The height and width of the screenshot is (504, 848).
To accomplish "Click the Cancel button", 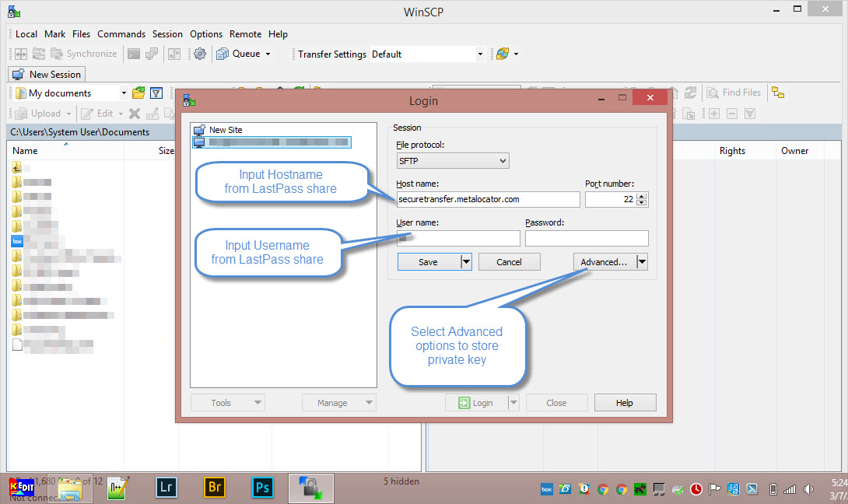I will (509, 262).
